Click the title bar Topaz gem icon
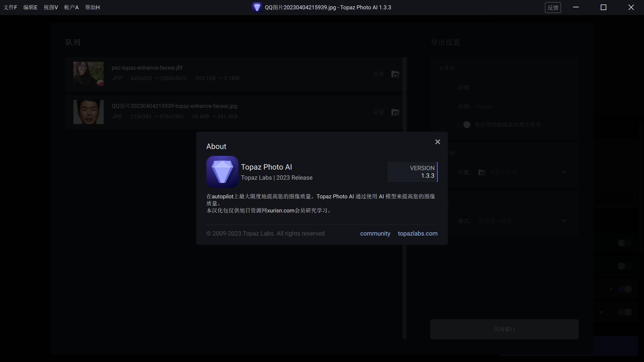Image resolution: width=644 pixels, height=362 pixels. [257, 7]
